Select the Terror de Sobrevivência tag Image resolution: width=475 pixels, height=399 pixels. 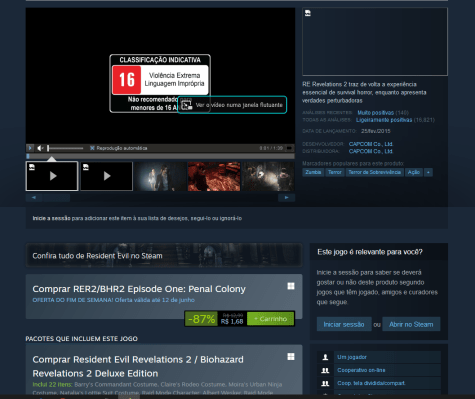374,172
